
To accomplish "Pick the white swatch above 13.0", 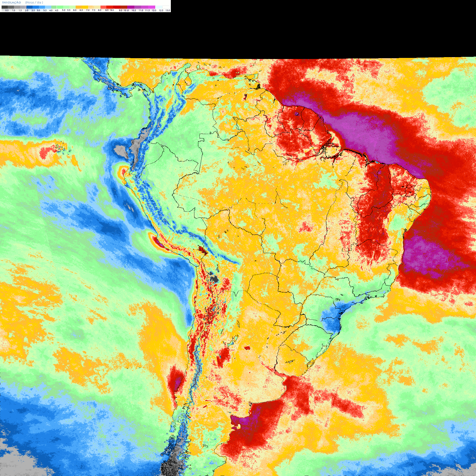I will (x=166, y=7).
